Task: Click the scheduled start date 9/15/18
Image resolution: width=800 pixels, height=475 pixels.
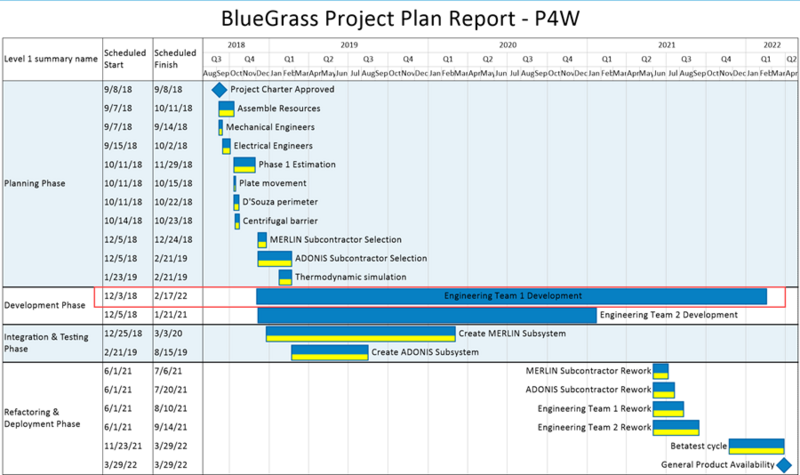Action: (x=121, y=146)
